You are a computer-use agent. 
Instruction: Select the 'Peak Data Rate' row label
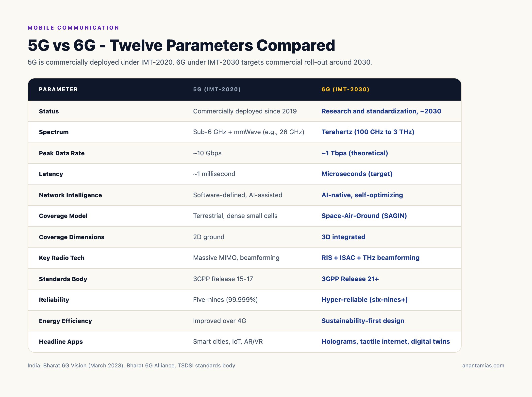62,153
